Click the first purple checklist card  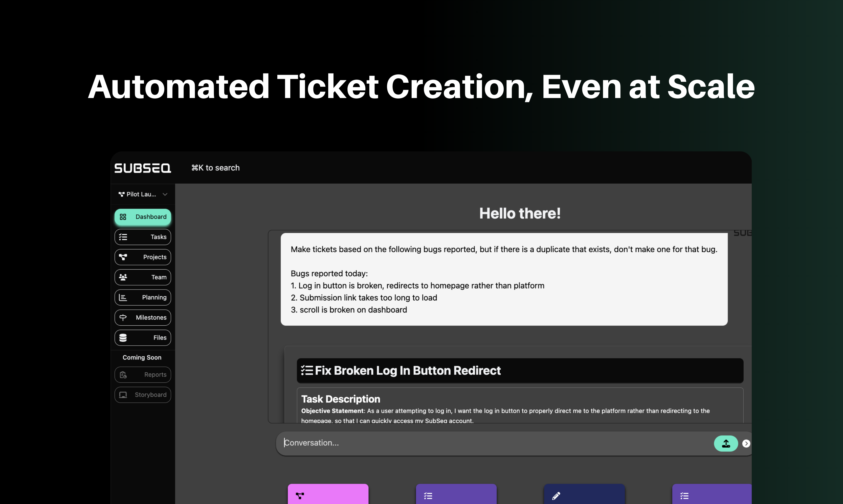click(x=456, y=494)
